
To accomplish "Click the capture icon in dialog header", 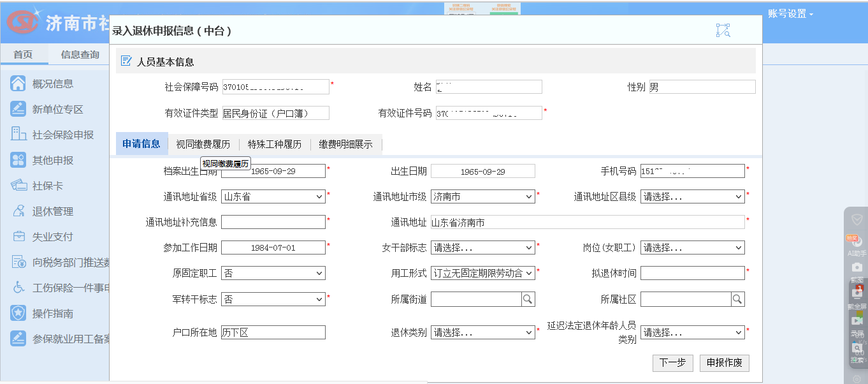I will coord(723,31).
